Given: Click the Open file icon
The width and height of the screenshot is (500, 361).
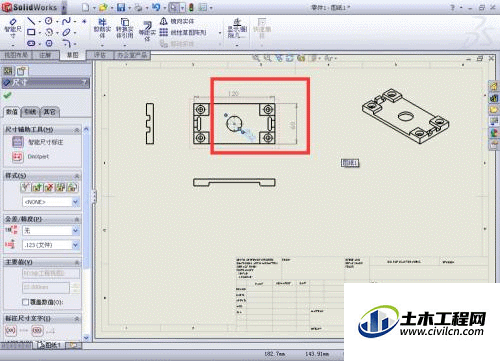Looking at the screenshot, I should click(x=104, y=7).
